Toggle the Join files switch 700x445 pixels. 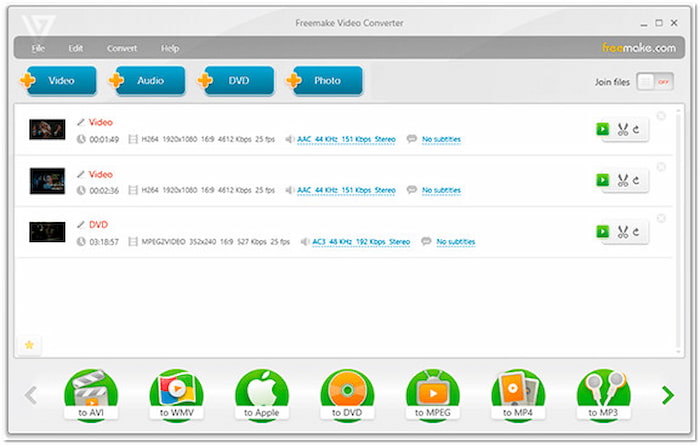655,82
